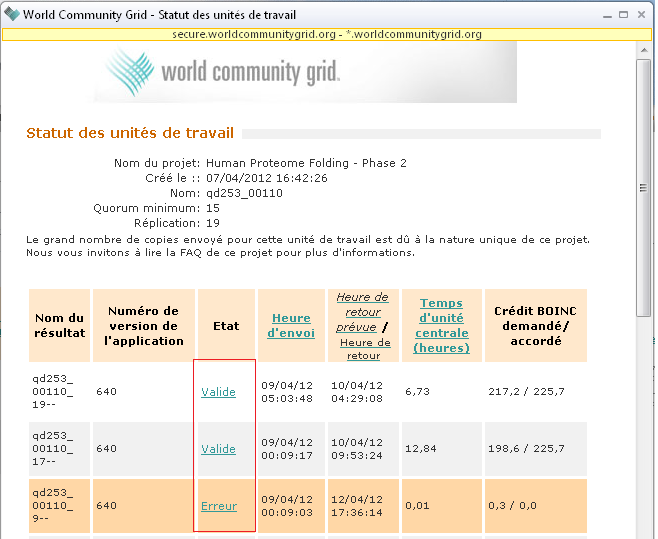Click the secure.worldcommunitygrid.org address bar
Image resolution: width=658 pixels, height=539 pixels.
(x=327, y=34)
